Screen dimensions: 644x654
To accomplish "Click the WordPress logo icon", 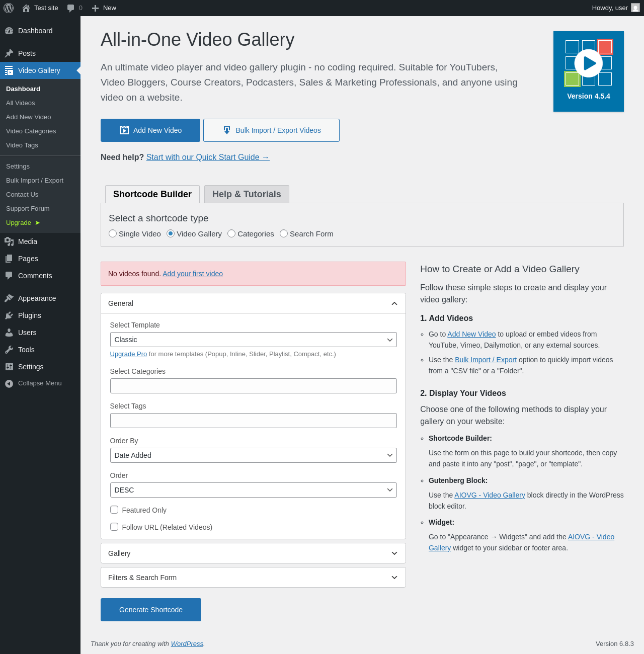I will click(9, 8).
